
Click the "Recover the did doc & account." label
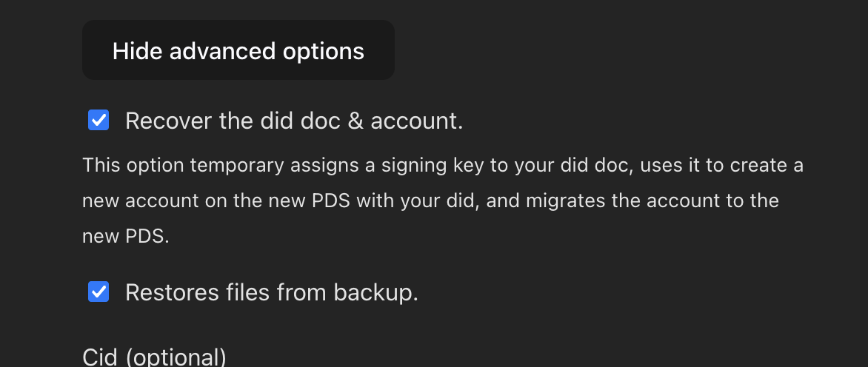pos(293,121)
